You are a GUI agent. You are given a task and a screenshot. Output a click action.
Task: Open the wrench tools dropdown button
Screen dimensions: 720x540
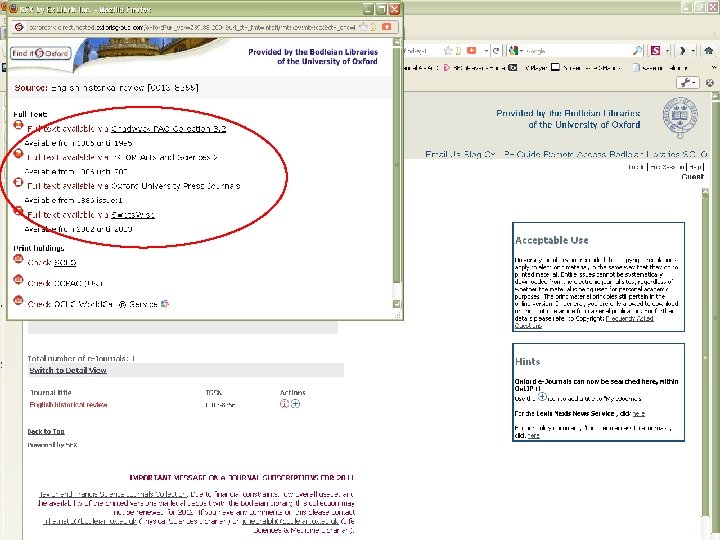[x=687, y=82]
